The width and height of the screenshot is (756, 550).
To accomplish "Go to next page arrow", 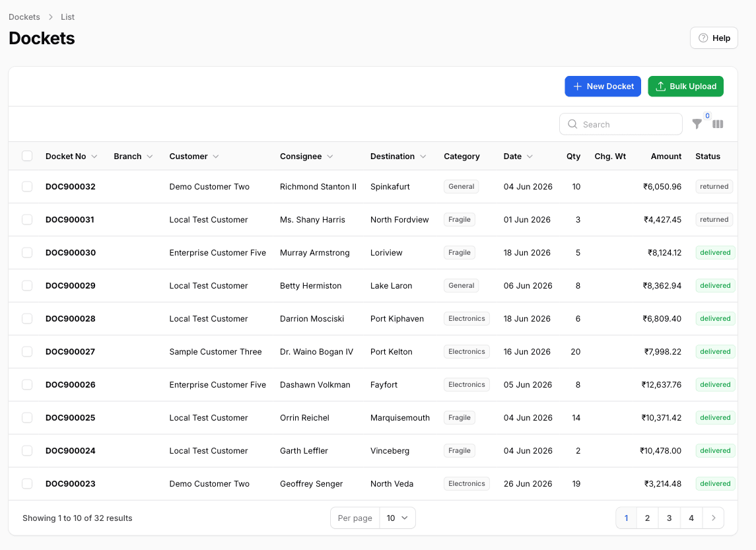I will (x=713, y=518).
